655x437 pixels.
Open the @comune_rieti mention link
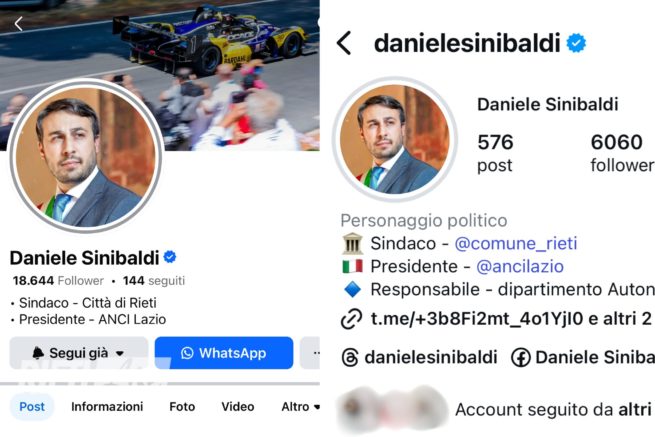tap(516, 243)
